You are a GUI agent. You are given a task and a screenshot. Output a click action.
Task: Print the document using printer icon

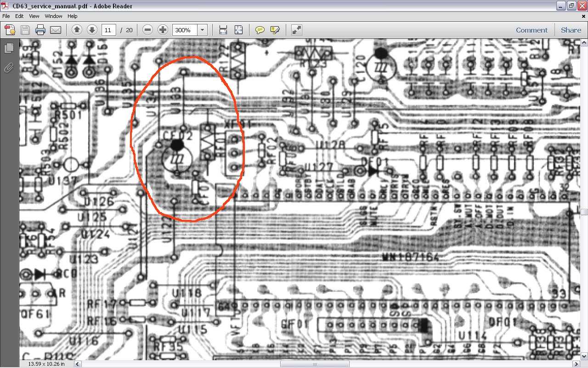pyautogui.click(x=40, y=30)
